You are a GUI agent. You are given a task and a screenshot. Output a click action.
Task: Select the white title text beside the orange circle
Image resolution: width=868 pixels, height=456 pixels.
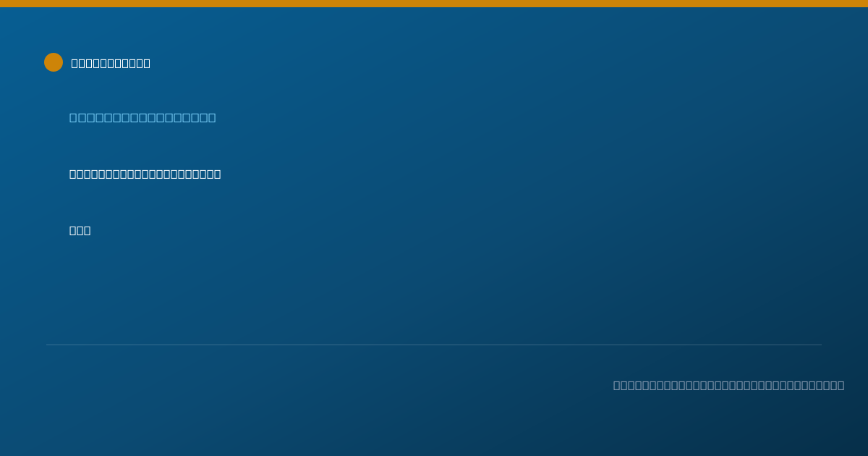tap(111, 63)
